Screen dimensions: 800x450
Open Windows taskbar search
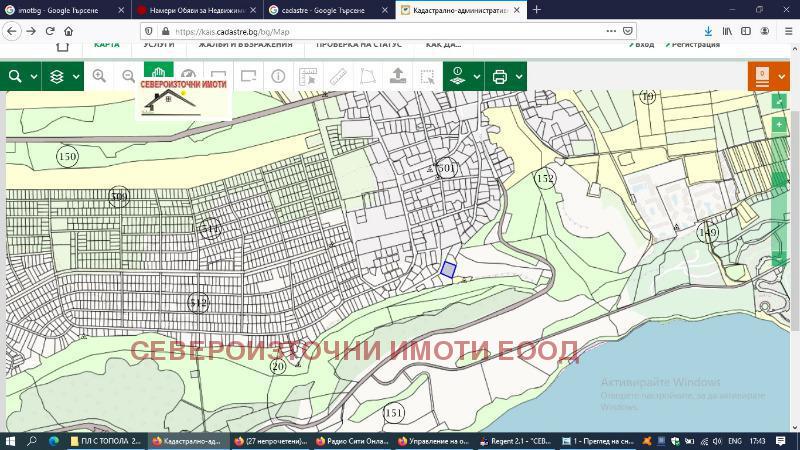click(32, 441)
